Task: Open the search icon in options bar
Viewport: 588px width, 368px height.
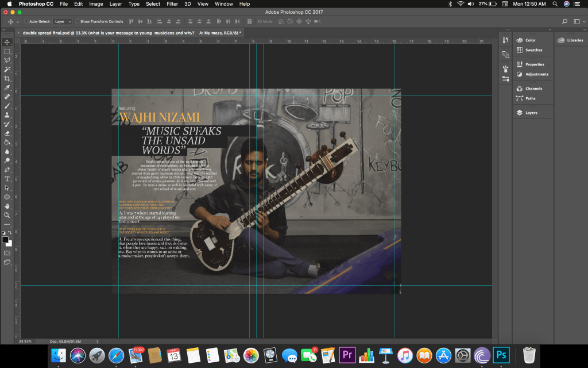Action: pos(564,21)
